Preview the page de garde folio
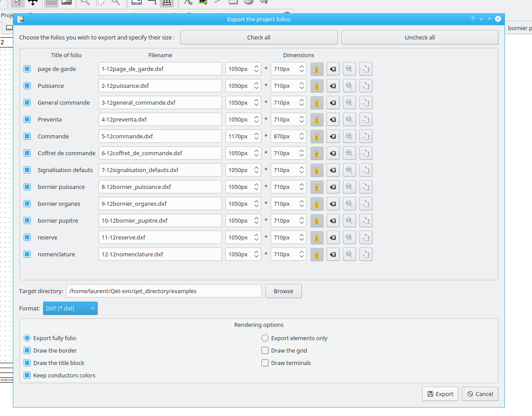The height and width of the screenshot is (416, 532). click(349, 69)
